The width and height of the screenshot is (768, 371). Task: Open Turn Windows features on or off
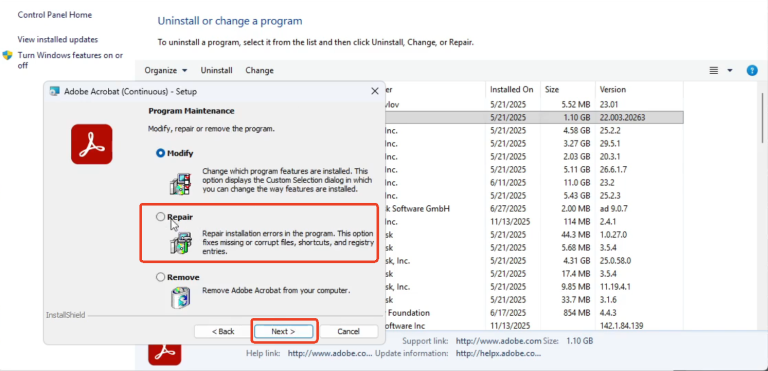[x=70, y=60]
